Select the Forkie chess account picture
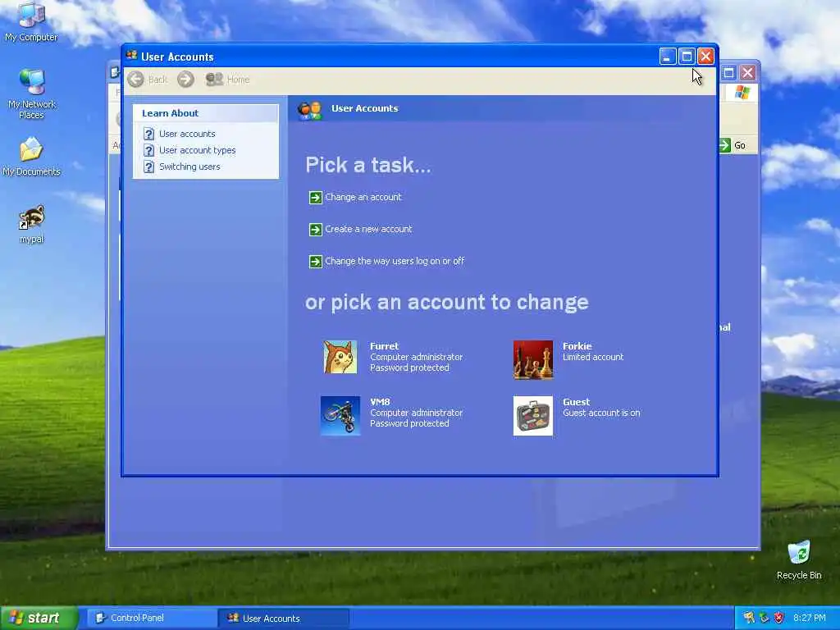This screenshot has width=840, height=630. coord(533,359)
